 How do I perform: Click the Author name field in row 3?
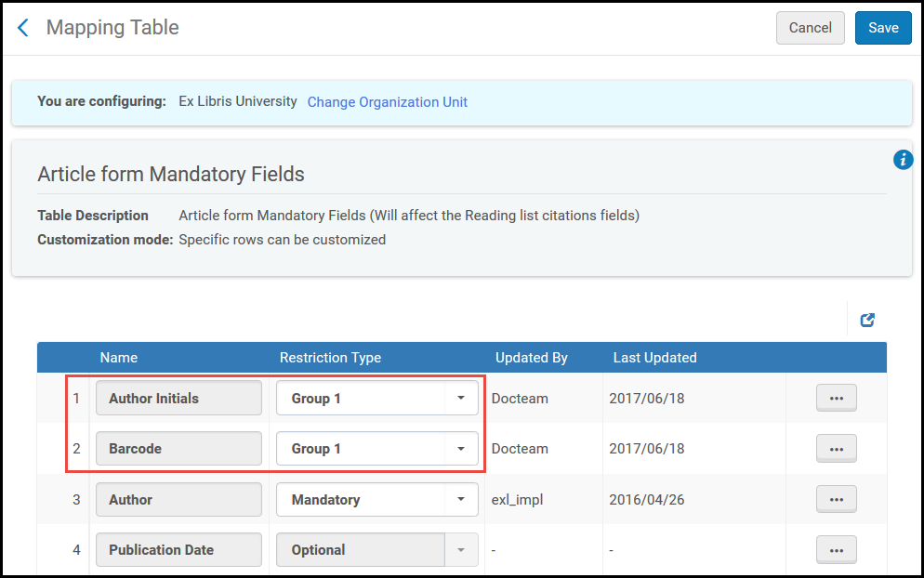[178, 500]
